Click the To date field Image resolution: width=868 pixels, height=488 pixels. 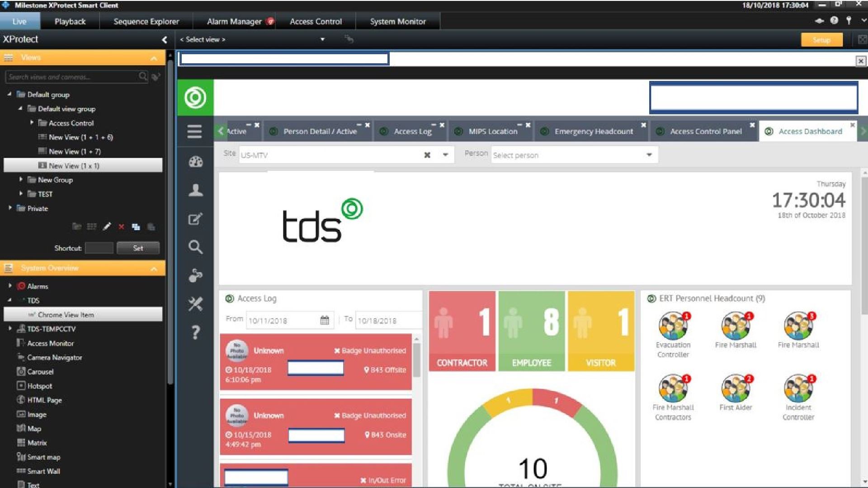pos(388,320)
